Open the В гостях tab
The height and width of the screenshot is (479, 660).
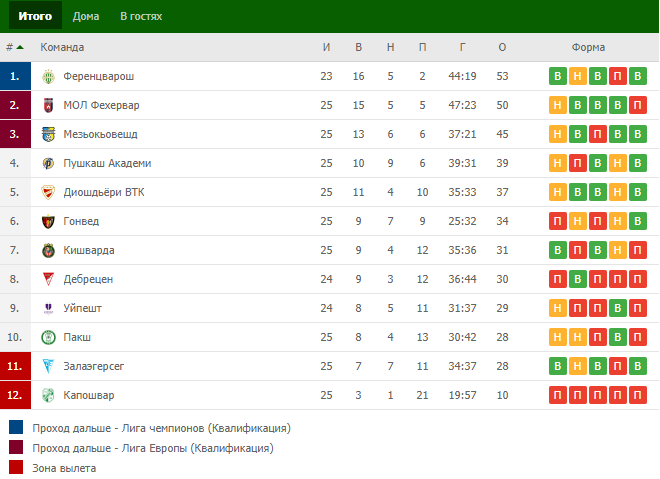(141, 17)
